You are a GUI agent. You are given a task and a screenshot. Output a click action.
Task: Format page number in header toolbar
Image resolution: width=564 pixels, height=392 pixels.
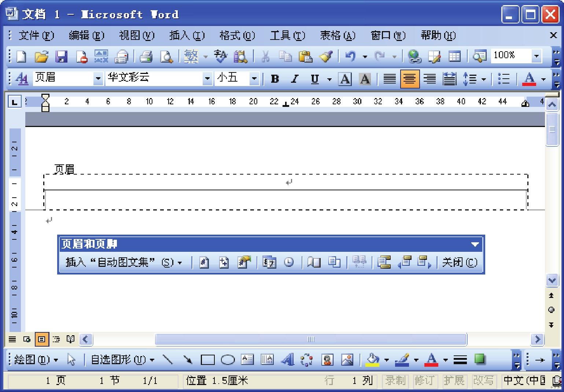click(x=244, y=262)
